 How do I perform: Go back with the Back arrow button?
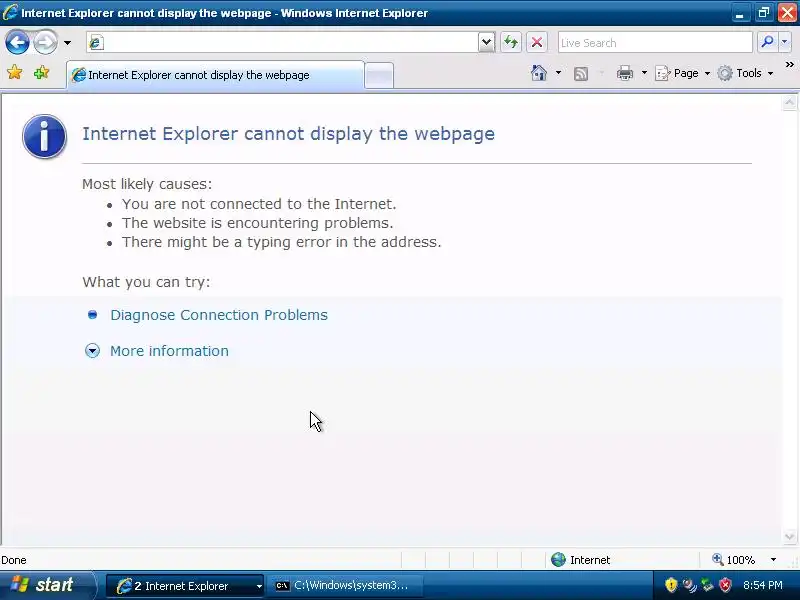point(17,42)
